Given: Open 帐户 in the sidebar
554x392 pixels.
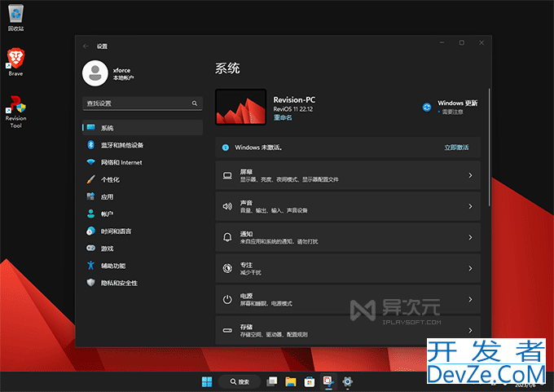Looking at the screenshot, I should pyautogui.click(x=143, y=214).
